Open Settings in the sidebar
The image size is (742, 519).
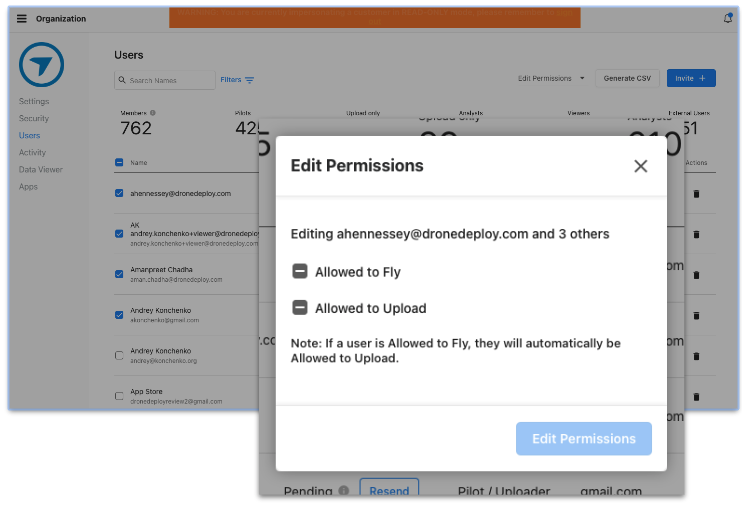coord(34,101)
